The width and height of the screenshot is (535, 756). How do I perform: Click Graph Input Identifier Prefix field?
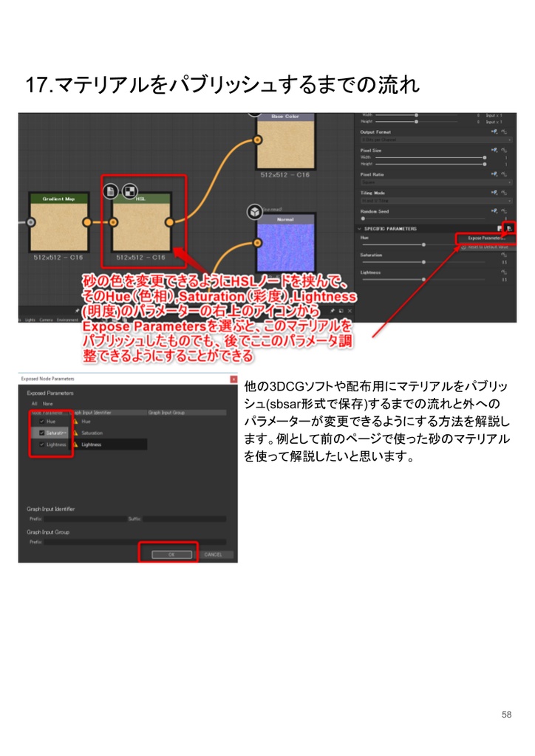click(85, 519)
